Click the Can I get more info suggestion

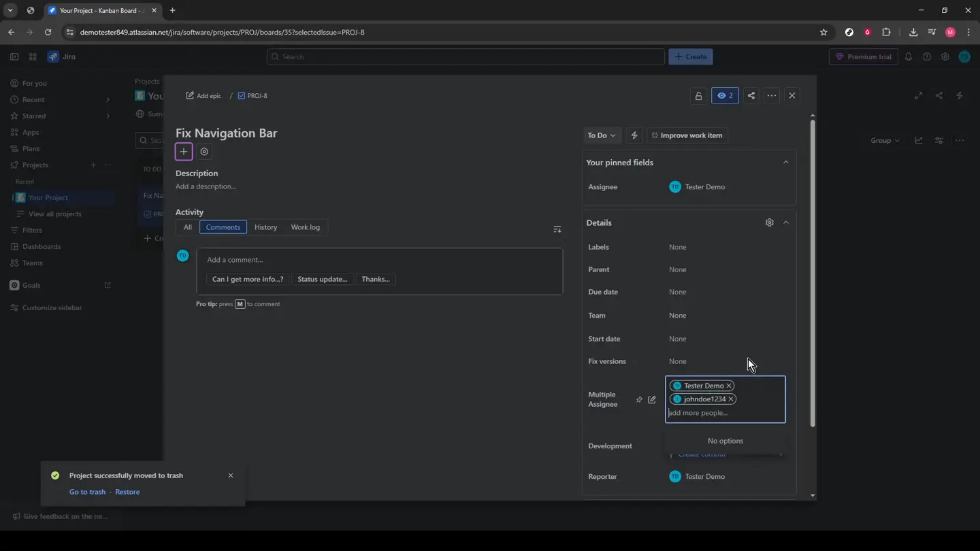click(x=248, y=280)
